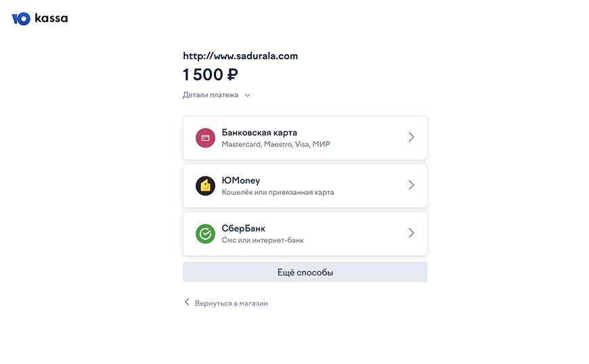Click the green СберБанк checkmark icon
Image resolution: width=589 pixels, height=364 pixels.
click(205, 233)
